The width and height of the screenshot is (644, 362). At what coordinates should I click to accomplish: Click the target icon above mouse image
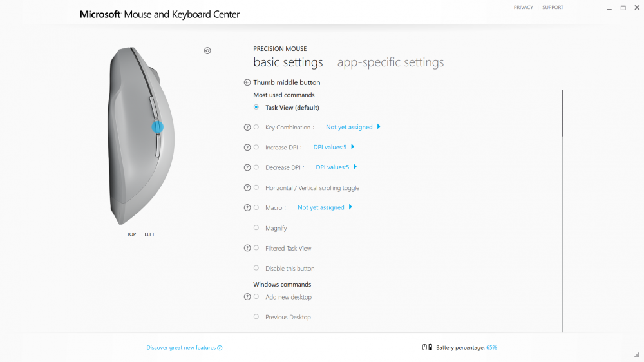coord(207,50)
